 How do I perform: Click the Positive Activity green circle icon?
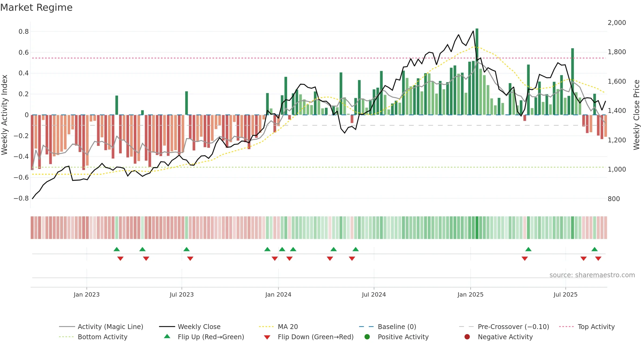[367, 337]
